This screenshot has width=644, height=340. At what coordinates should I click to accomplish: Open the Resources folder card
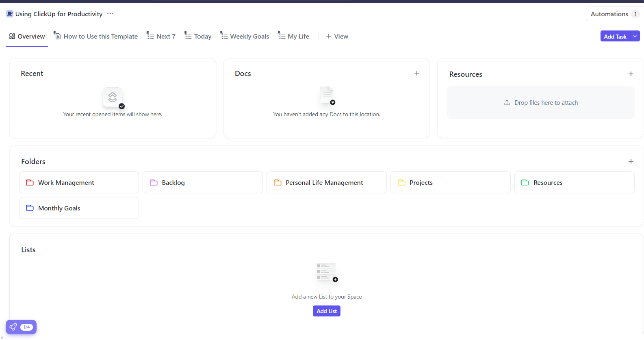575,182
